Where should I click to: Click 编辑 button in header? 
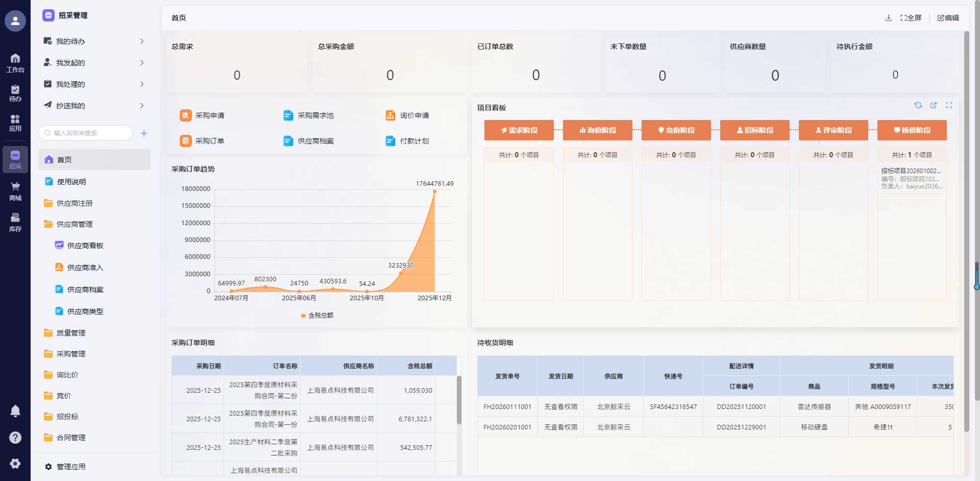point(948,18)
